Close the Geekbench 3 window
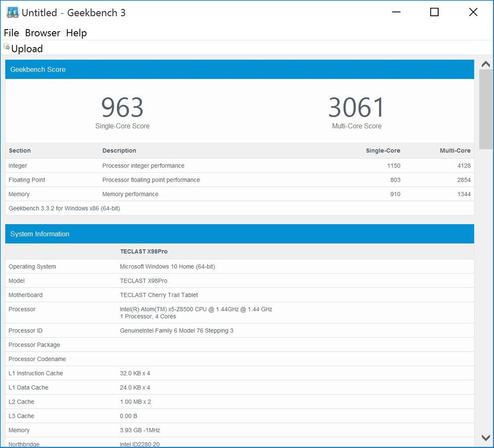Viewport: 494px width, 448px height. (473, 12)
